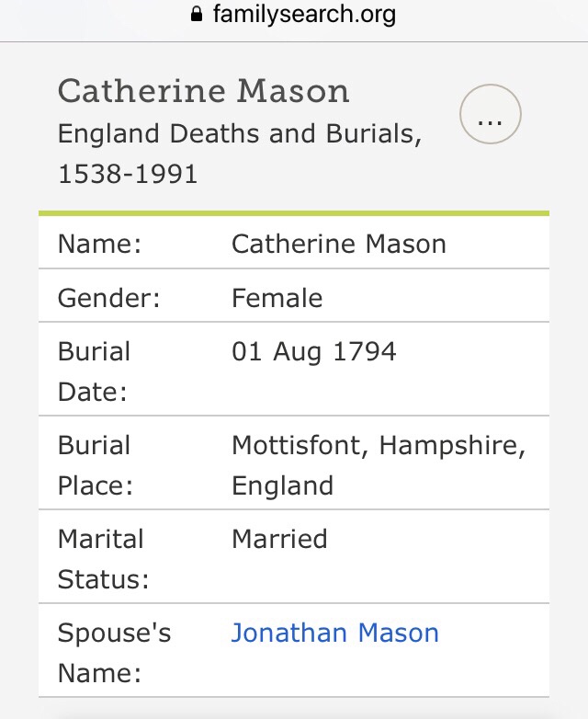Viewport: 588px width, 719px height.
Task: Open the three-dots more options button
Action: (x=491, y=115)
